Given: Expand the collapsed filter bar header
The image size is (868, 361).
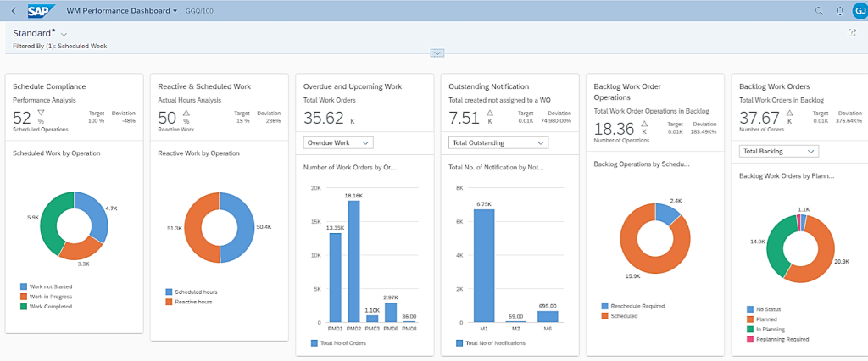Looking at the screenshot, I should tap(437, 53).
